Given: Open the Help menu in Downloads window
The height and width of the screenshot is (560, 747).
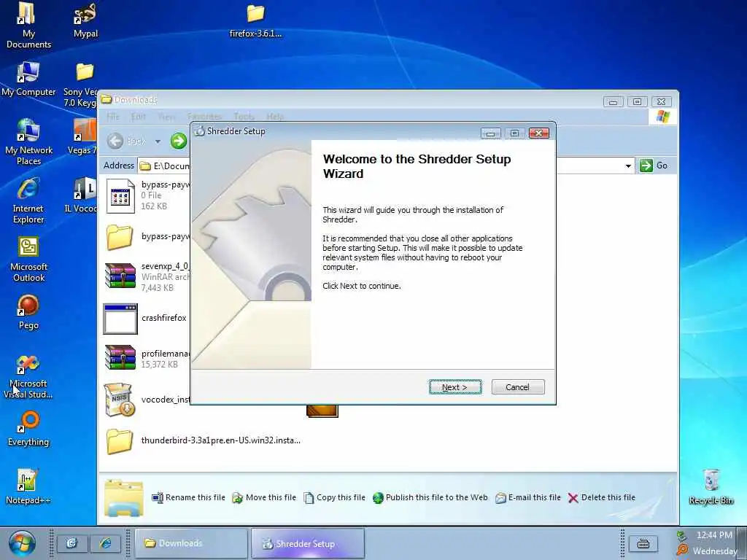Looking at the screenshot, I should point(275,117).
